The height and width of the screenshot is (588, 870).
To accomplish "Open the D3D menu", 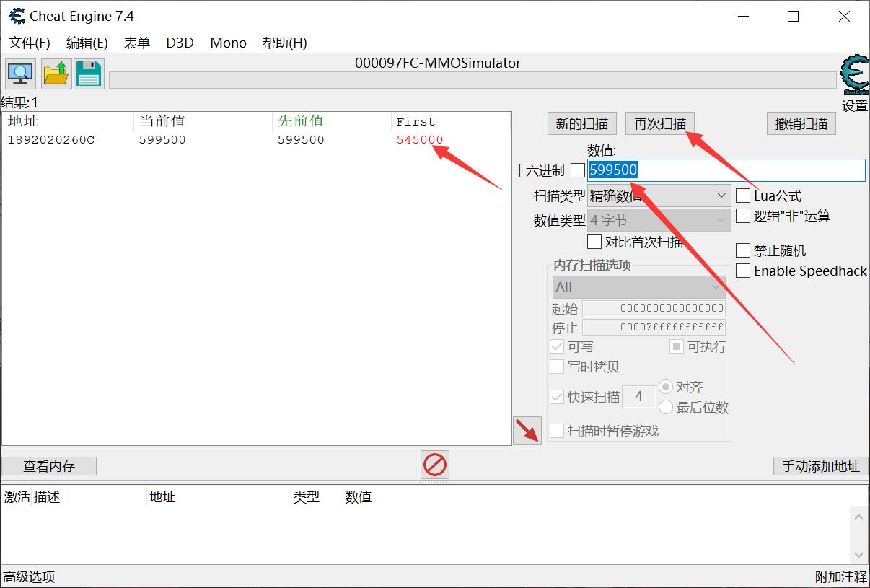I will point(180,43).
